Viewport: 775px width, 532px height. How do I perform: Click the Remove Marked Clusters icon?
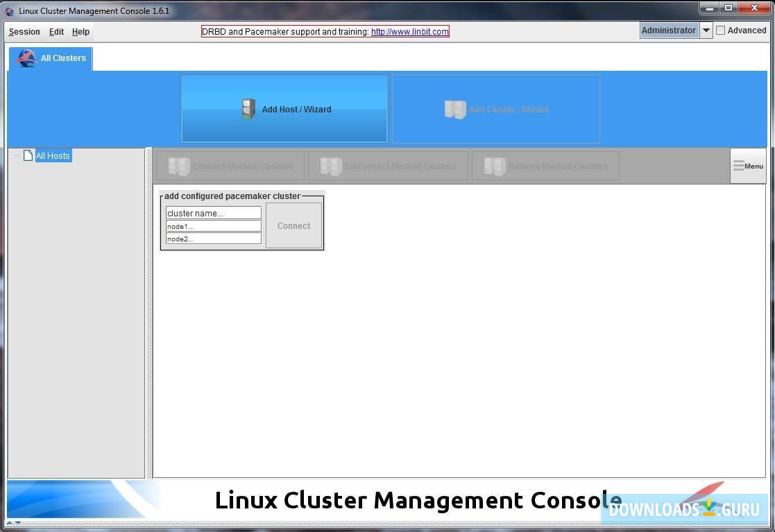pyautogui.click(x=495, y=166)
